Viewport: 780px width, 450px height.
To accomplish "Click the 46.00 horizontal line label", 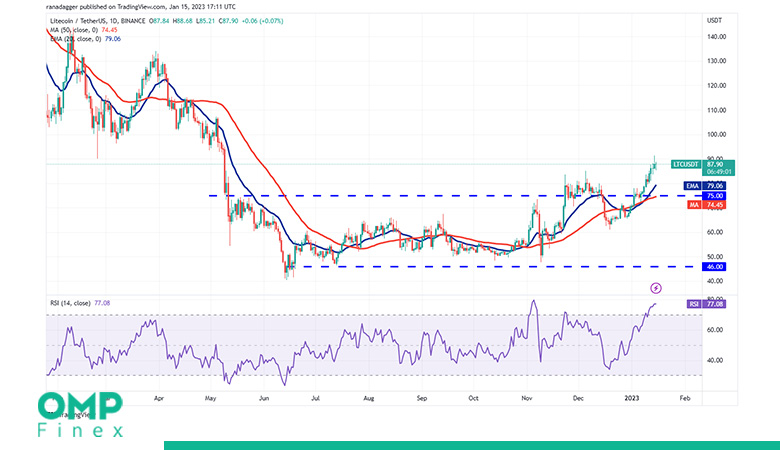I will (714, 267).
